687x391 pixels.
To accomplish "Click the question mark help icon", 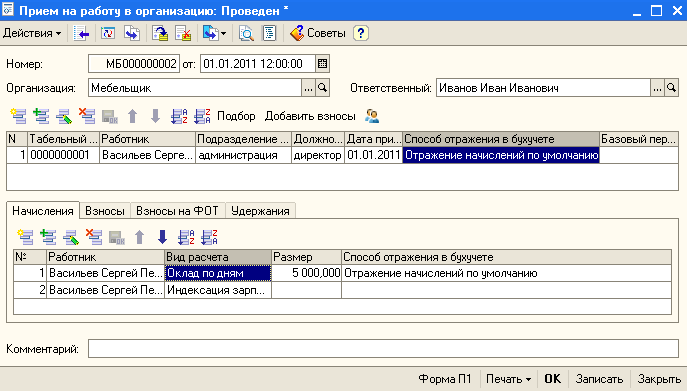I will 361,33.
